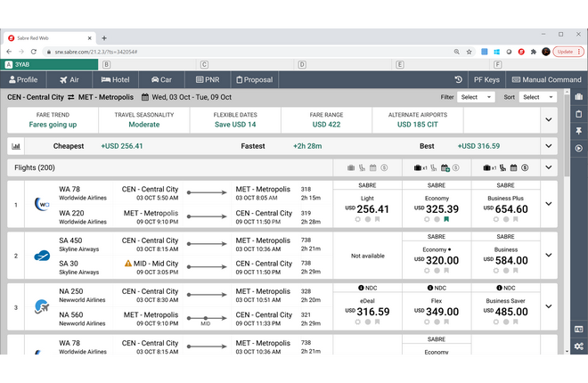Switch to work area D tab
Image resolution: width=588 pixels, height=383 pixels.
(x=343, y=64)
